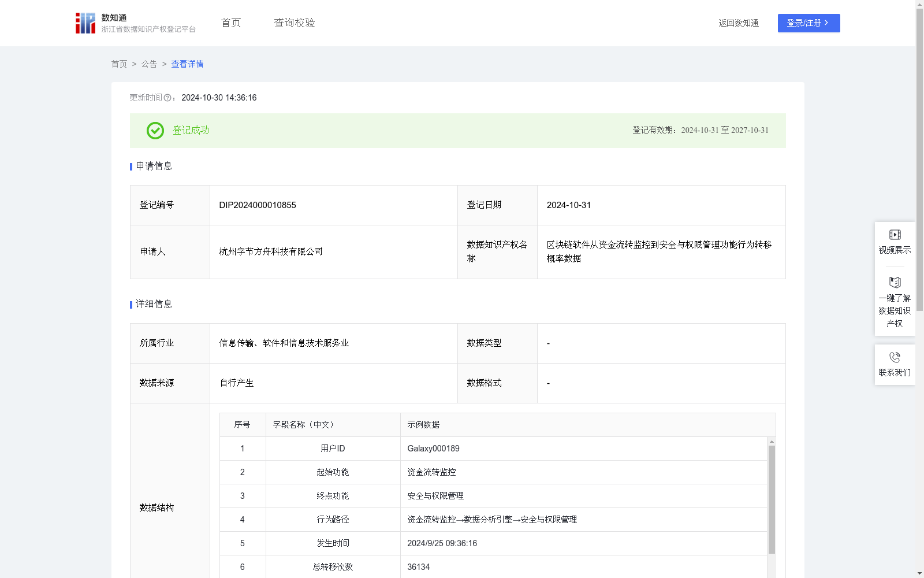This screenshot has width=924, height=578.
Task: Open 视频展示 from the side panel
Action: [895, 242]
